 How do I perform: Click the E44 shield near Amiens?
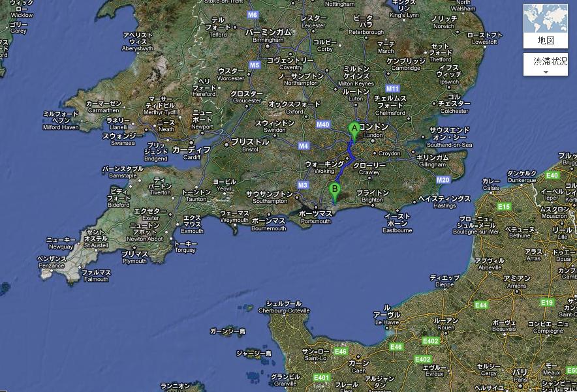(x=481, y=305)
